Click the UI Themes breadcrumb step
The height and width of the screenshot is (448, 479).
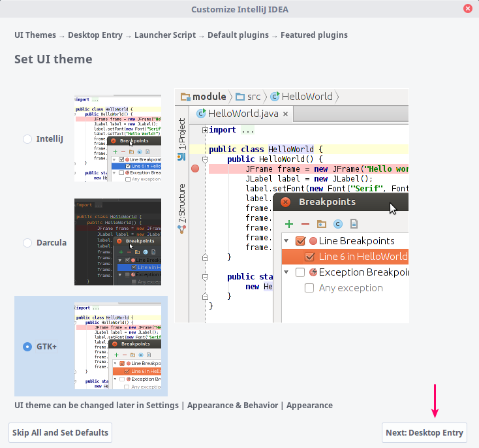(x=35, y=35)
